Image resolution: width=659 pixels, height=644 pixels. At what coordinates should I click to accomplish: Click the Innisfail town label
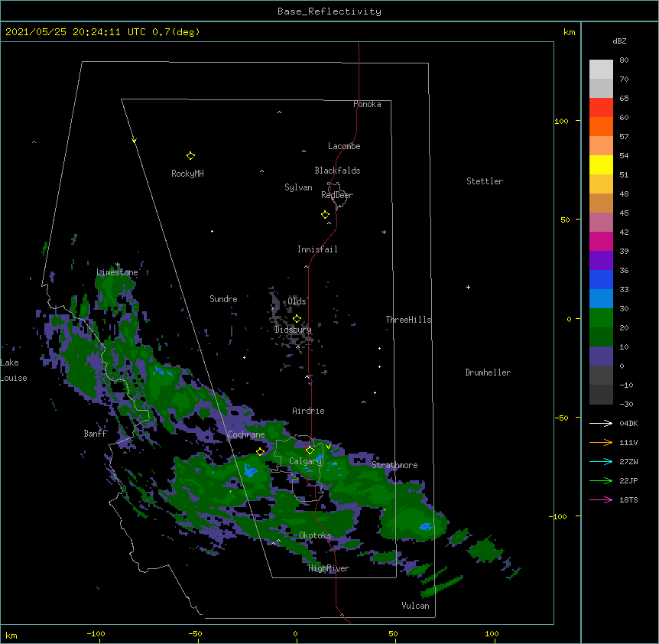click(317, 249)
